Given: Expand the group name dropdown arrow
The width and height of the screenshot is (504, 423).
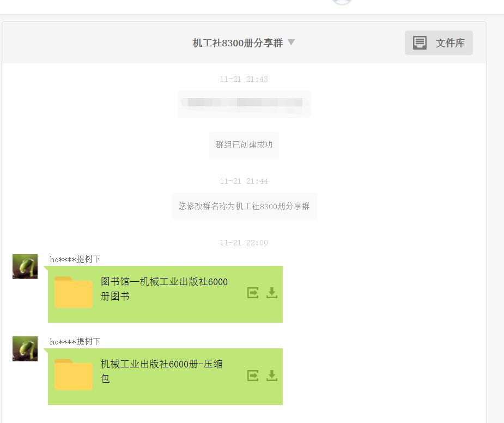Looking at the screenshot, I should pos(292,43).
